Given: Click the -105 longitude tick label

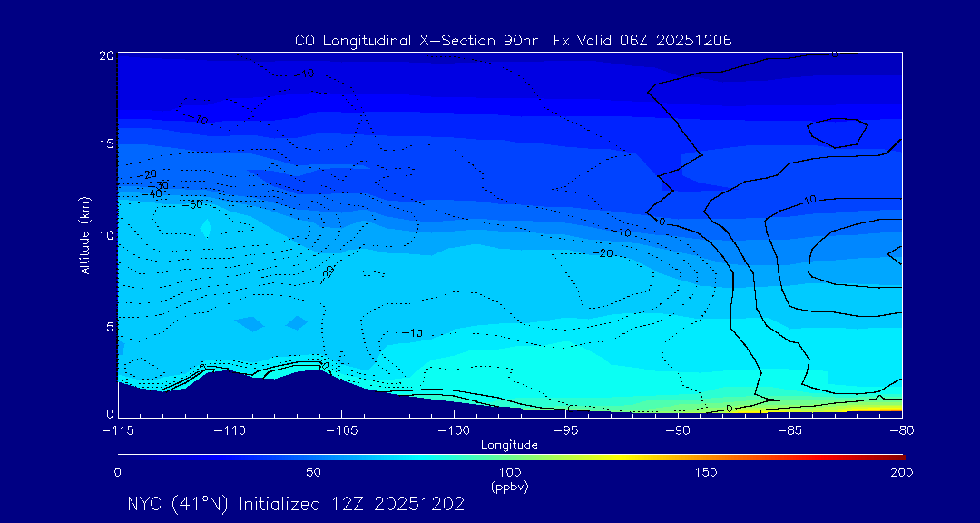Looking at the screenshot, I should tap(342, 431).
